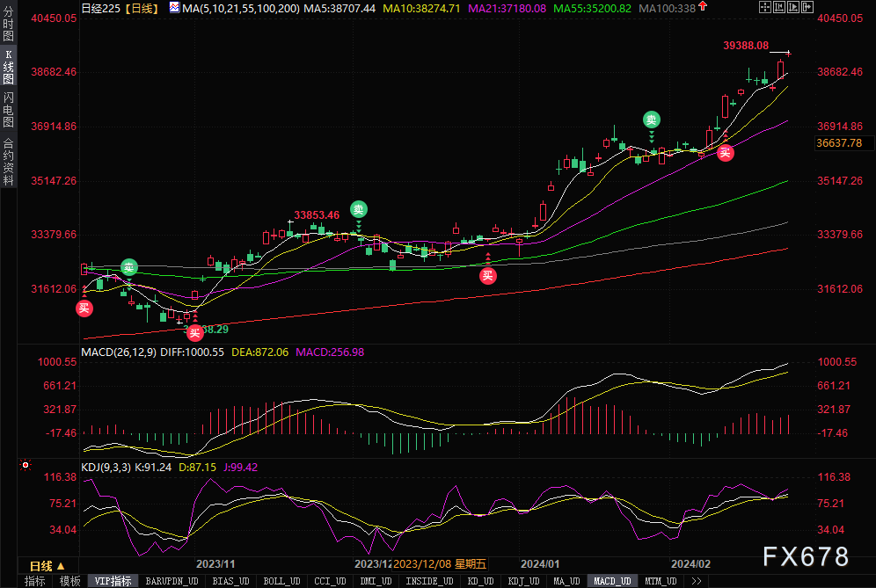Select the CCI_UD indicator
876x588 pixels.
[330, 581]
